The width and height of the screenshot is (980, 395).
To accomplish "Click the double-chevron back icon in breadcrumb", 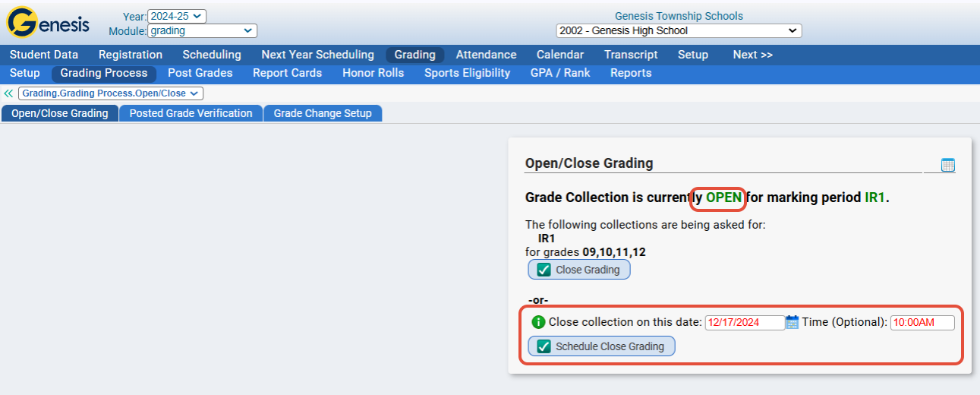I will [8, 93].
